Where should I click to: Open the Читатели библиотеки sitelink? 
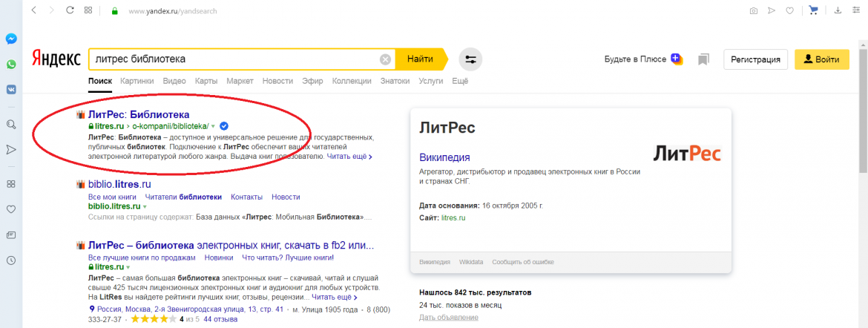coord(183,197)
